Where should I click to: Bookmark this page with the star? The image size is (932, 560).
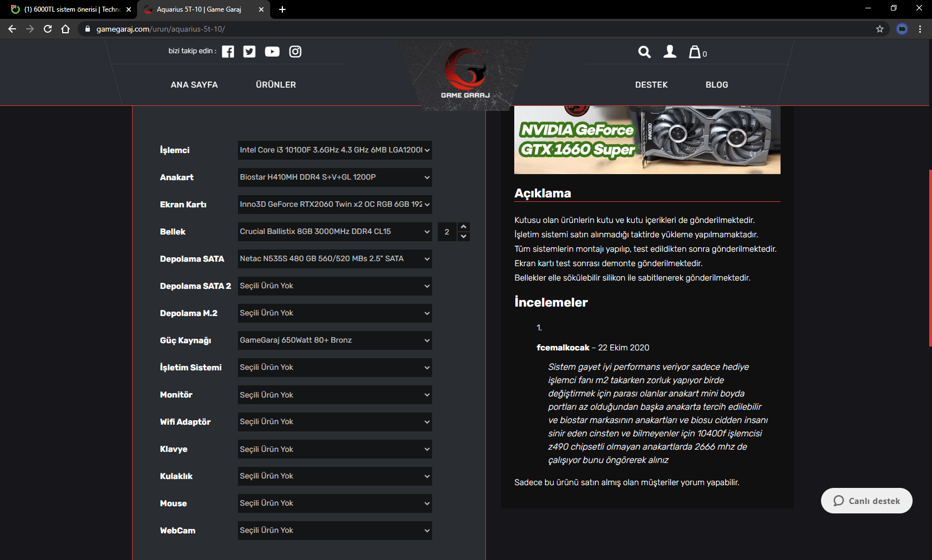(x=880, y=29)
